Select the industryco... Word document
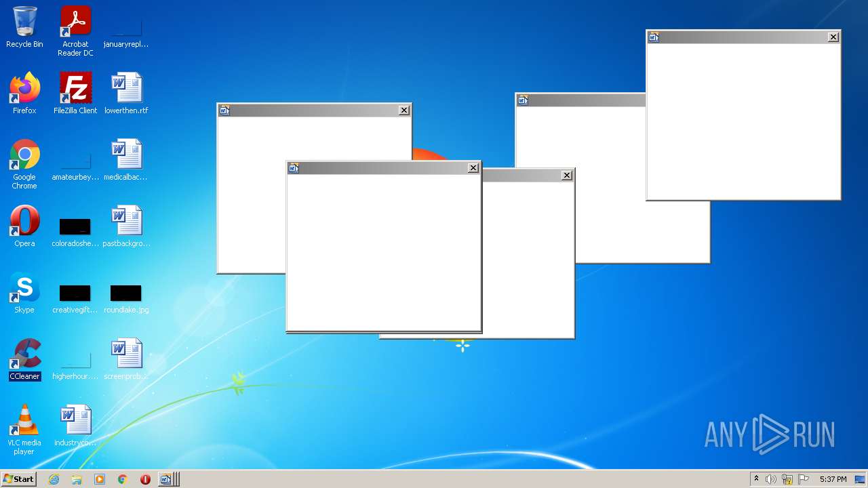Viewport: 868px width, 488px height. (75, 426)
